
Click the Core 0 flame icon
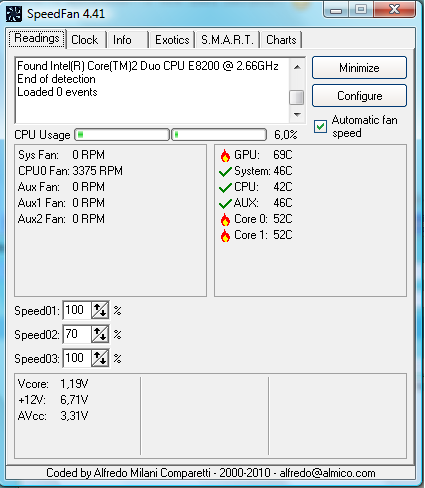click(x=225, y=219)
